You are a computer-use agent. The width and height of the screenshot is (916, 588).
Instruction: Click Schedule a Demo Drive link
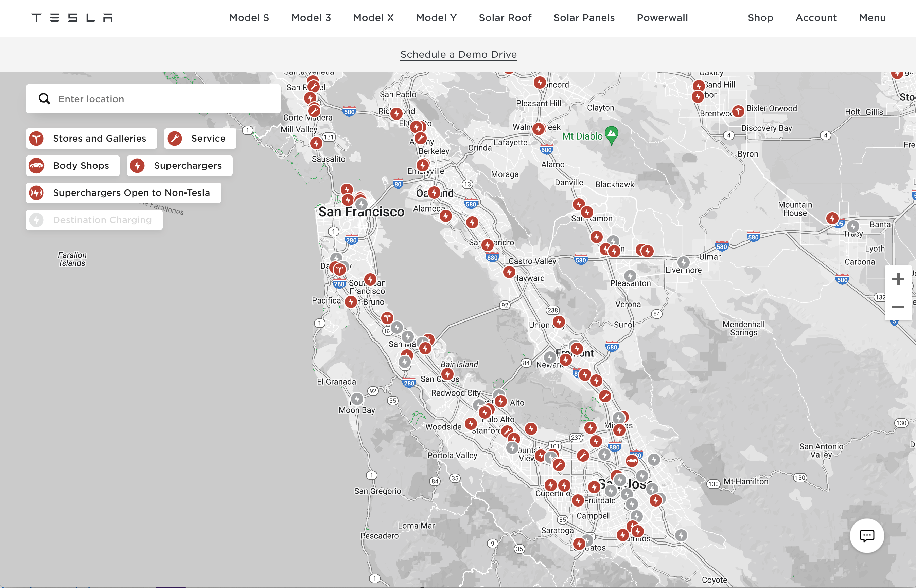pos(459,54)
